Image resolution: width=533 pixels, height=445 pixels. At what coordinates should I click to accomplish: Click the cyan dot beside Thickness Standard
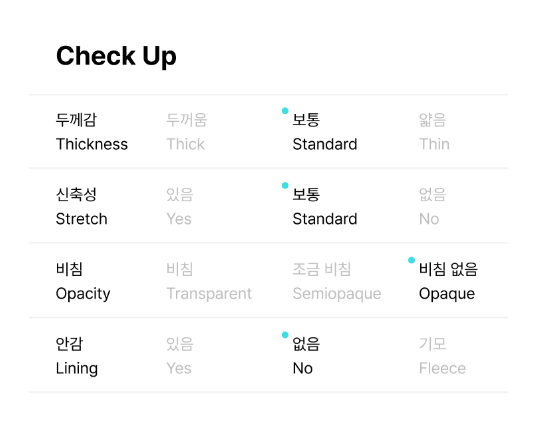click(x=285, y=111)
